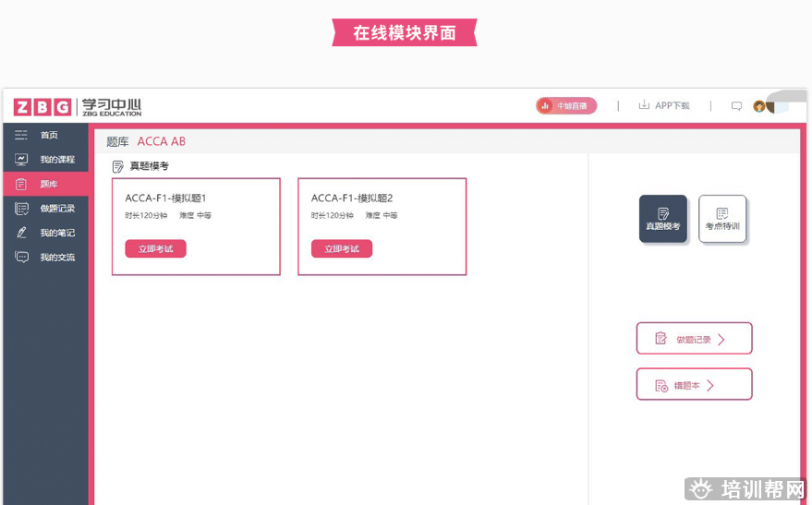Expand 错题本 with its right chevron
The width and height of the screenshot is (812, 505).
[x=710, y=385]
